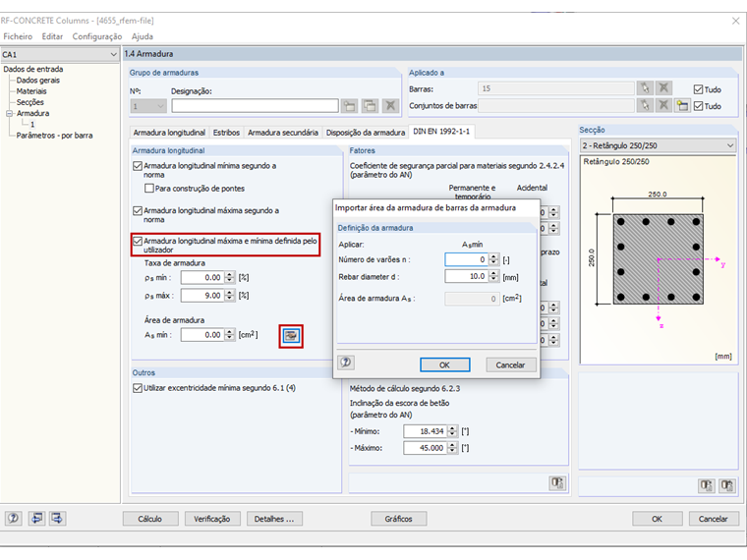The image size is (747, 560).
Task: Click the help icon in the import dialog
Action: (x=346, y=363)
